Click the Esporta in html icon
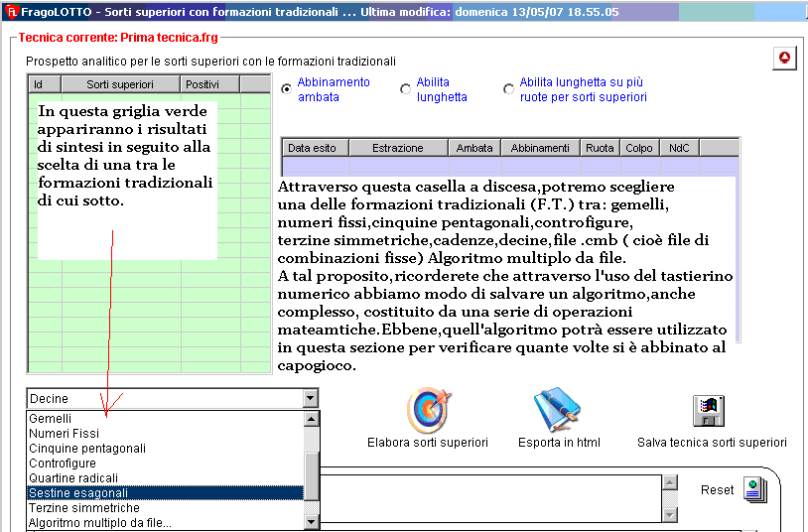Viewport: 808px width, 532px height. [558, 409]
